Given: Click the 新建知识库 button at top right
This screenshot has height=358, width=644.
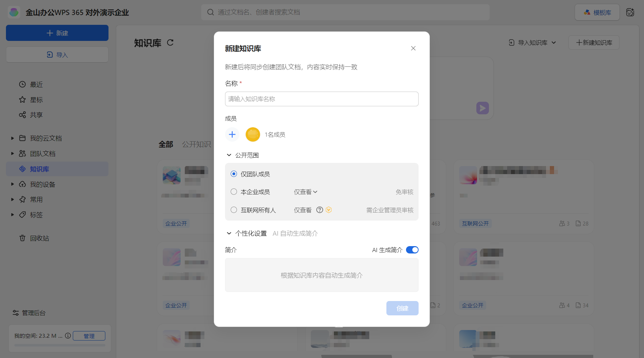Looking at the screenshot, I should (x=594, y=43).
